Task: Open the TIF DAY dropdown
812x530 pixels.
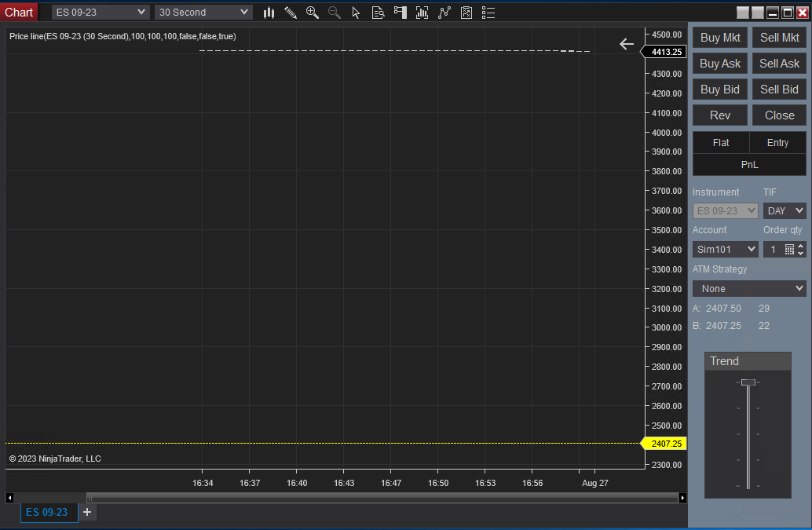Action: tap(785, 211)
